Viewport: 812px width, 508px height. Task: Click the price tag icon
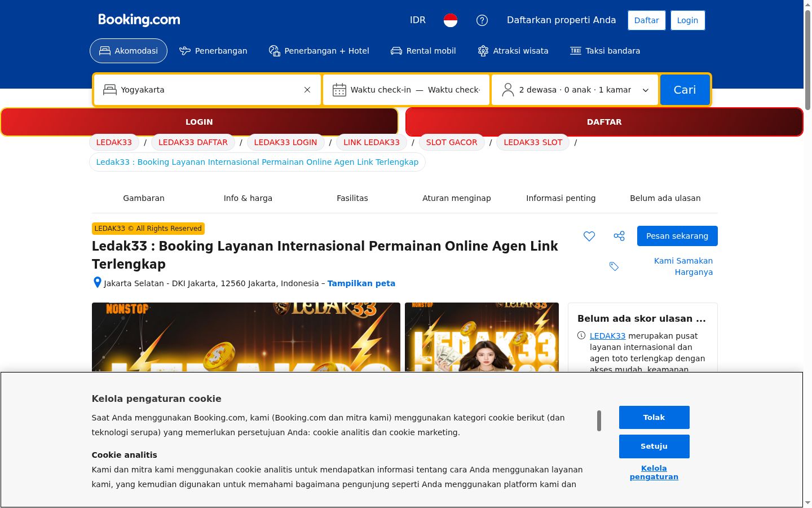coord(614,266)
